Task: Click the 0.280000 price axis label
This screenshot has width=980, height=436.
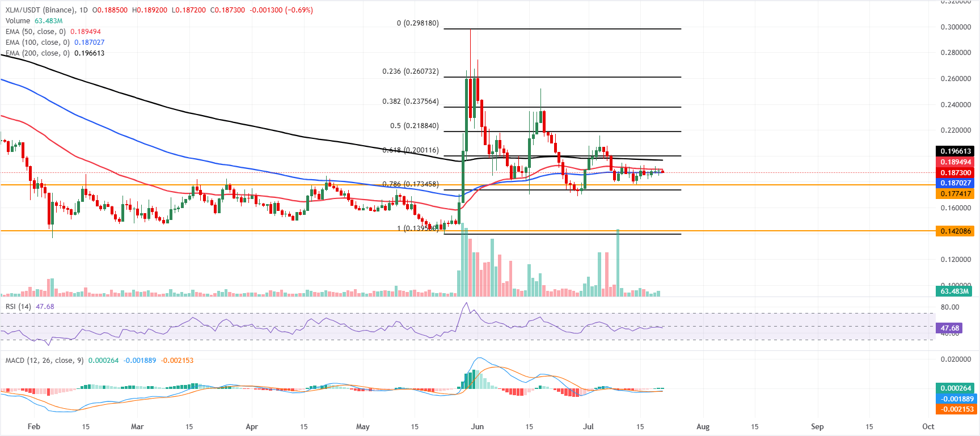Action: pyautogui.click(x=956, y=53)
